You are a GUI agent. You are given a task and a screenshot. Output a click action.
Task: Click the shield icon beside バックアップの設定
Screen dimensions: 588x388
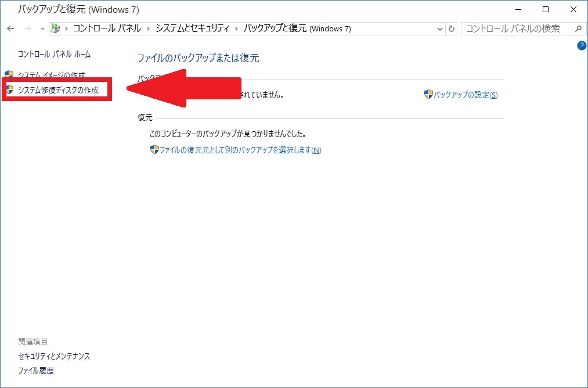pos(428,95)
